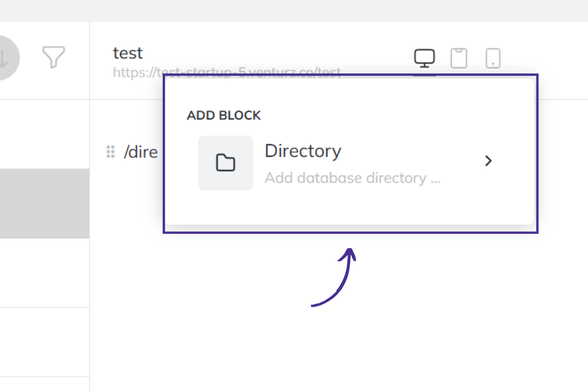
Task: Select the lowest visible sidebar row
Action: [x=44, y=385]
